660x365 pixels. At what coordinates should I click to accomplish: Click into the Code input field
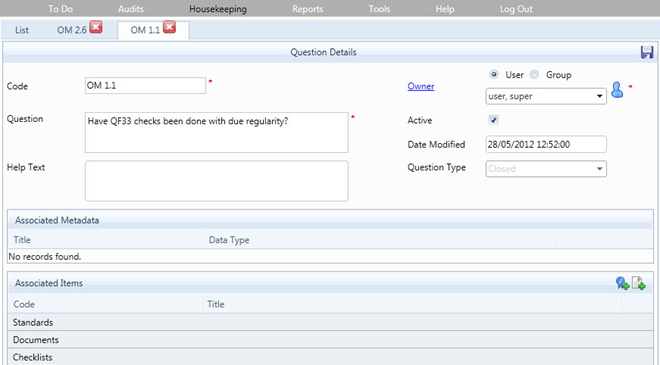pyautogui.click(x=145, y=85)
